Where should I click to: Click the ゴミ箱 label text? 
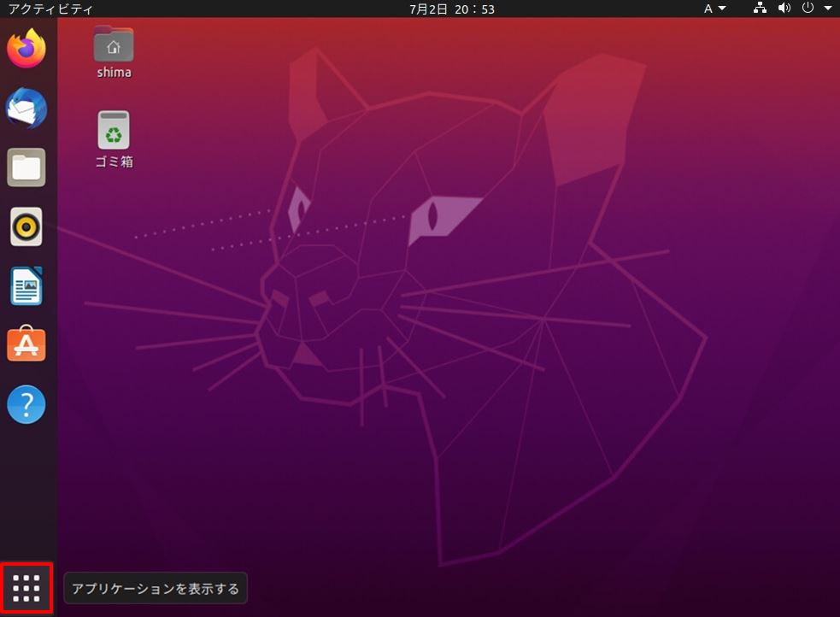click(115, 162)
